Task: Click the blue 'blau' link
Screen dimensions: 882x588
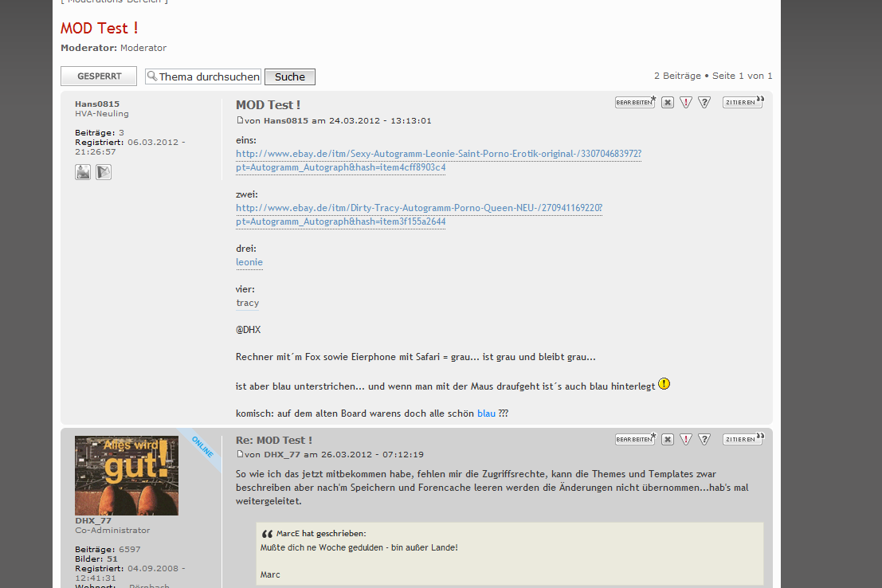Action: (486, 414)
